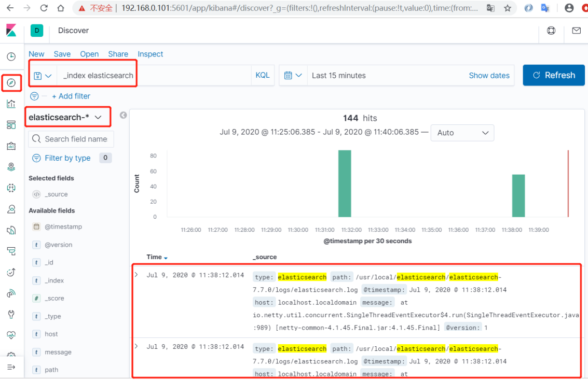Select the path available field
This screenshot has height=381, width=588.
51,370
